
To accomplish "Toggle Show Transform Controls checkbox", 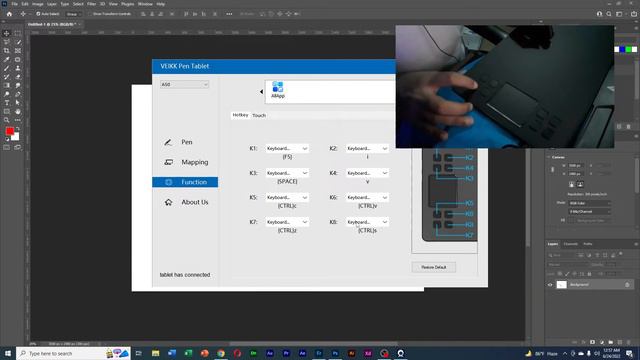I will click(x=91, y=14).
